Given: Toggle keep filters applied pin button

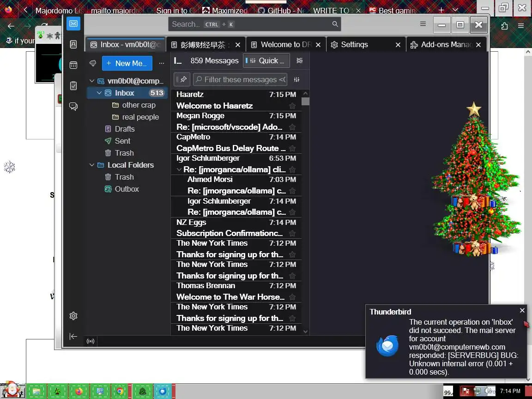Looking at the screenshot, I should [182, 79].
